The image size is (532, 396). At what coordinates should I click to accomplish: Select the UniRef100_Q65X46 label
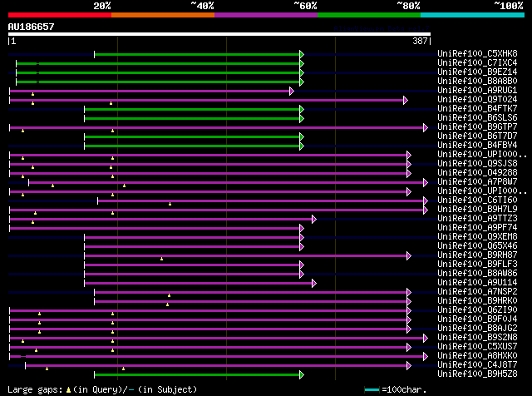coord(477,246)
